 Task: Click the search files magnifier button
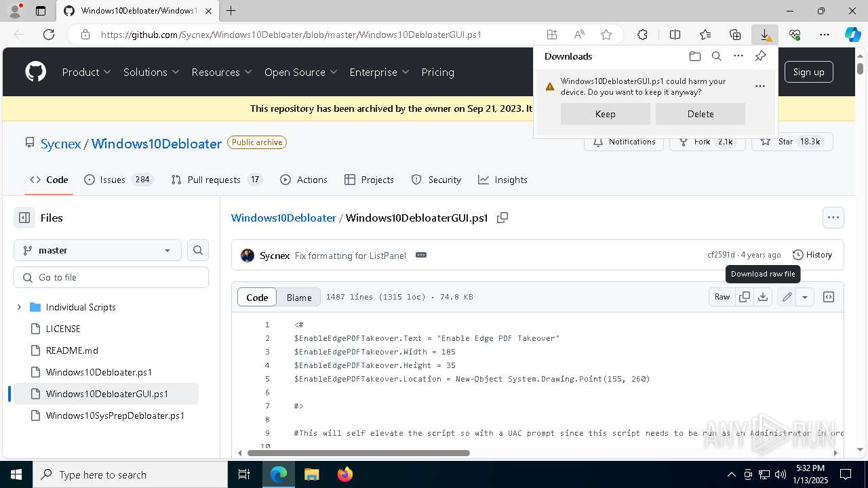(198, 250)
